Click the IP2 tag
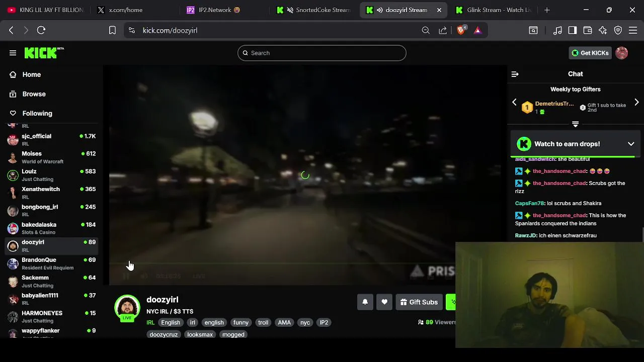The height and width of the screenshot is (362, 644). 324,322
